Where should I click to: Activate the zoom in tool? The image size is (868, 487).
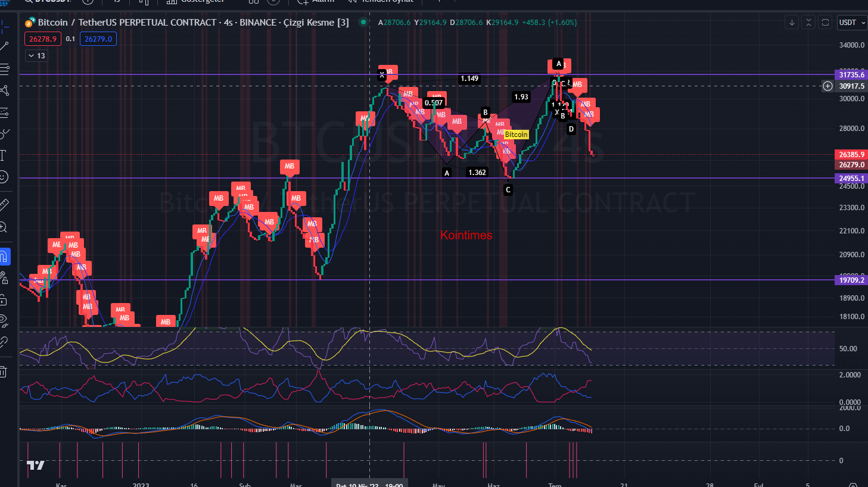(x=4, y=227)
